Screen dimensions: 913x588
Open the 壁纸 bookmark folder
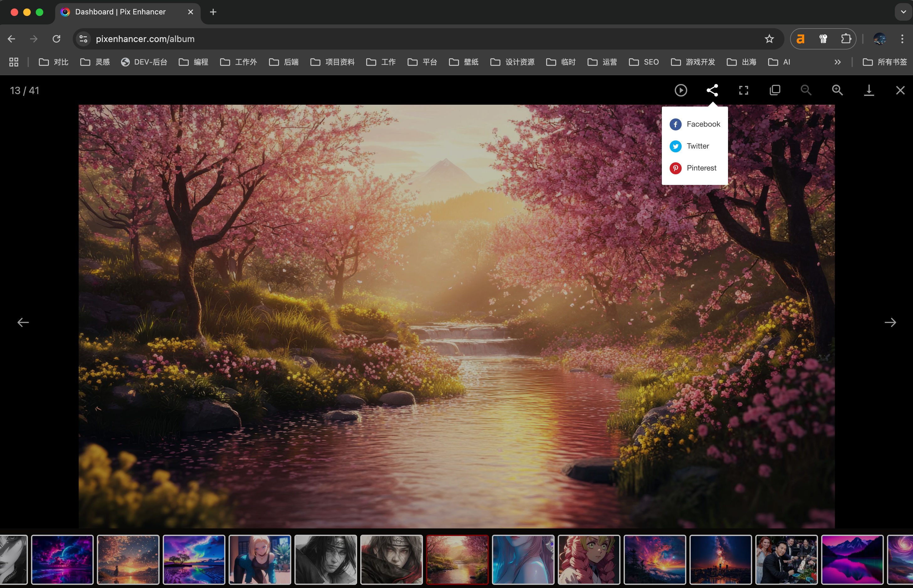pos(464,62)
